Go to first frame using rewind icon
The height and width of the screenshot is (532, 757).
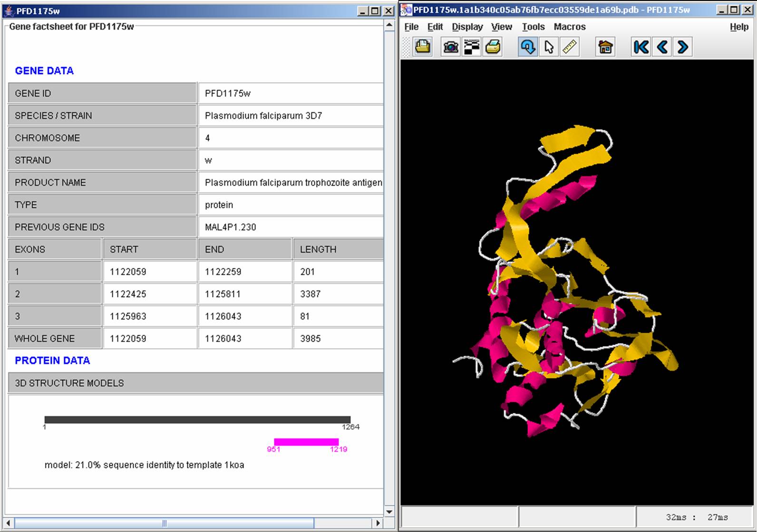coord(641,47)
